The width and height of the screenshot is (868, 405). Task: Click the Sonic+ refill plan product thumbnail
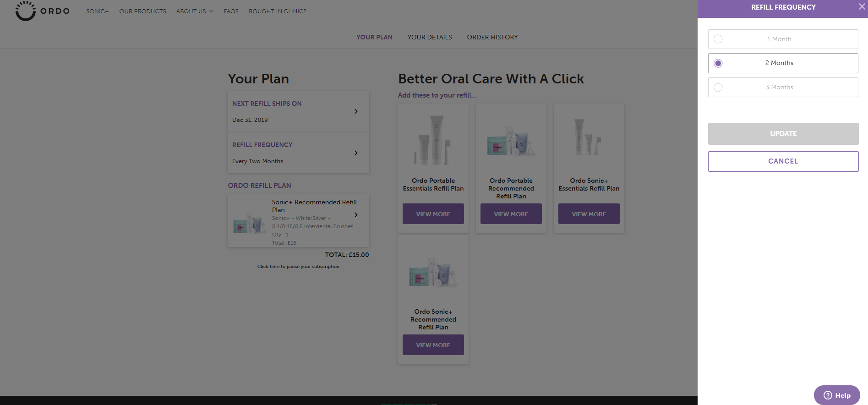tap(249, 223)
